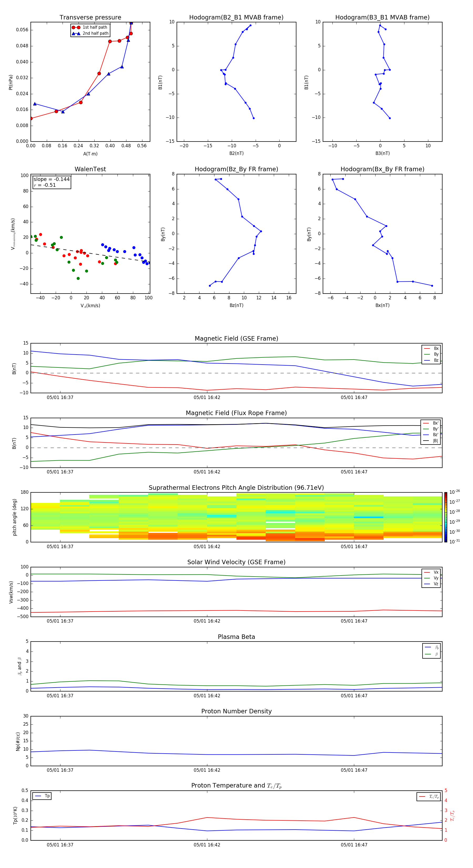This screenshot has height=868, width=473.
Task: Click the 'Bz(nT)' x-axis label
Action: (236, 305)
